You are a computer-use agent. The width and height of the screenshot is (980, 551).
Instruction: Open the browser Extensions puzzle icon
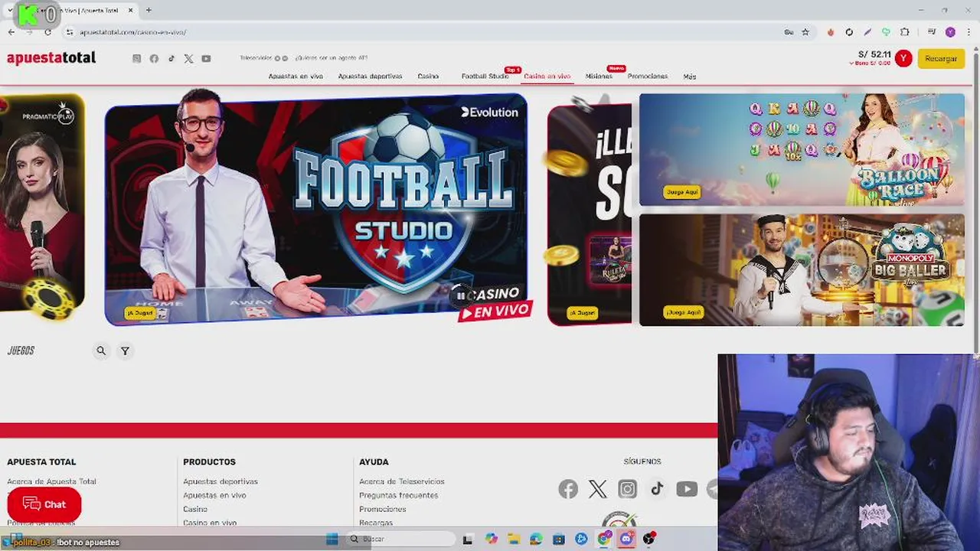(x=905, y=32)
